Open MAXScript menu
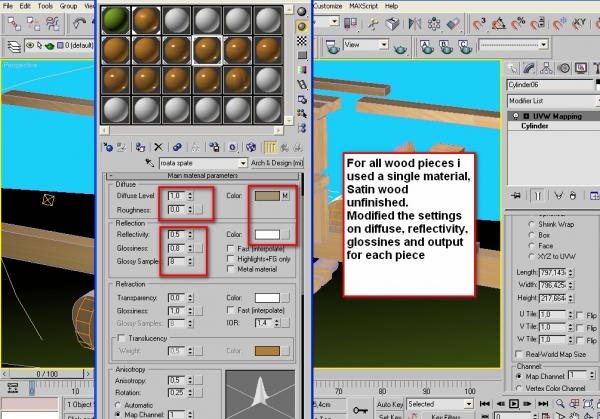The height and width of the screenshot is (419, 600). 363,6
